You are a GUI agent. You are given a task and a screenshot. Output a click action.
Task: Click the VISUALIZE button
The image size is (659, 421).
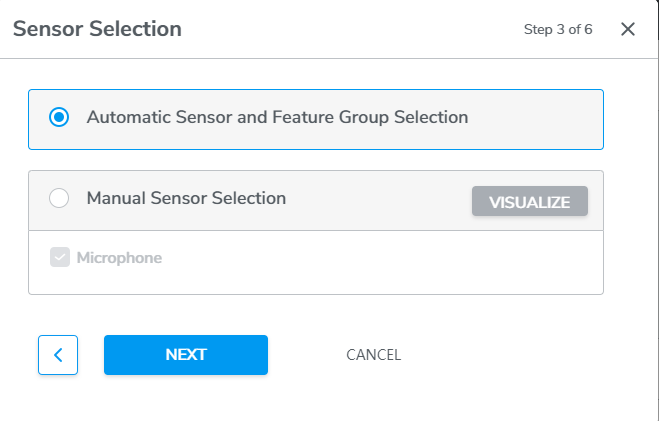click(x=530, y=201)
